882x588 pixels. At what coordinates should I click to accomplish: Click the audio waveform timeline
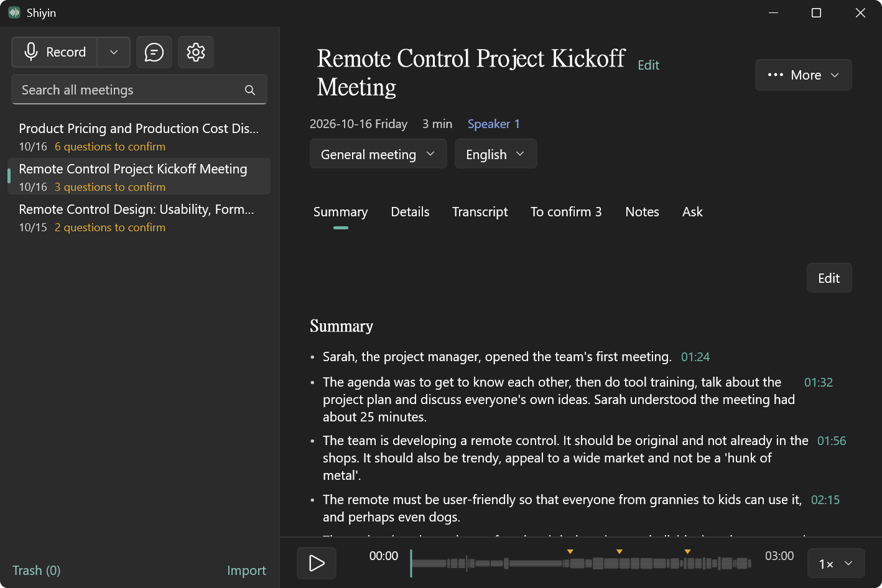581,564
